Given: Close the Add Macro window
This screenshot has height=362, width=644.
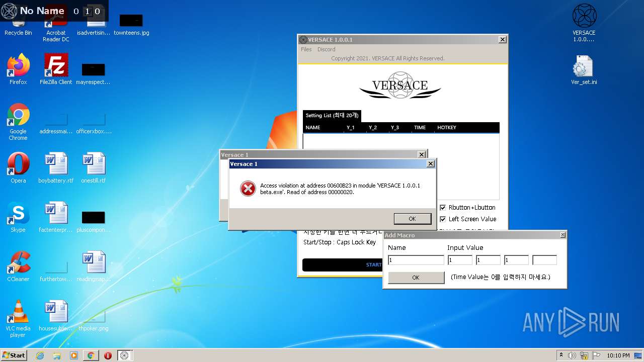Looking at the screenshot, I should [x=562, y=235].
